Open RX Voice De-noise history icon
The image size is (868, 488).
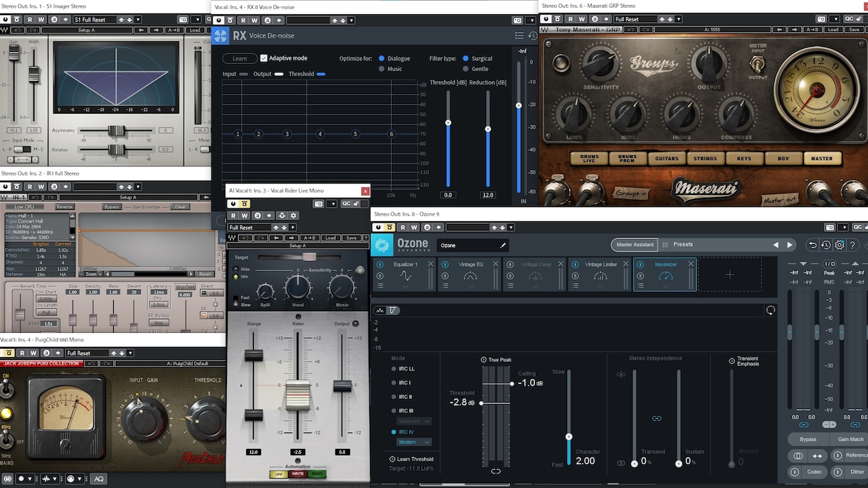pos(531,36)
